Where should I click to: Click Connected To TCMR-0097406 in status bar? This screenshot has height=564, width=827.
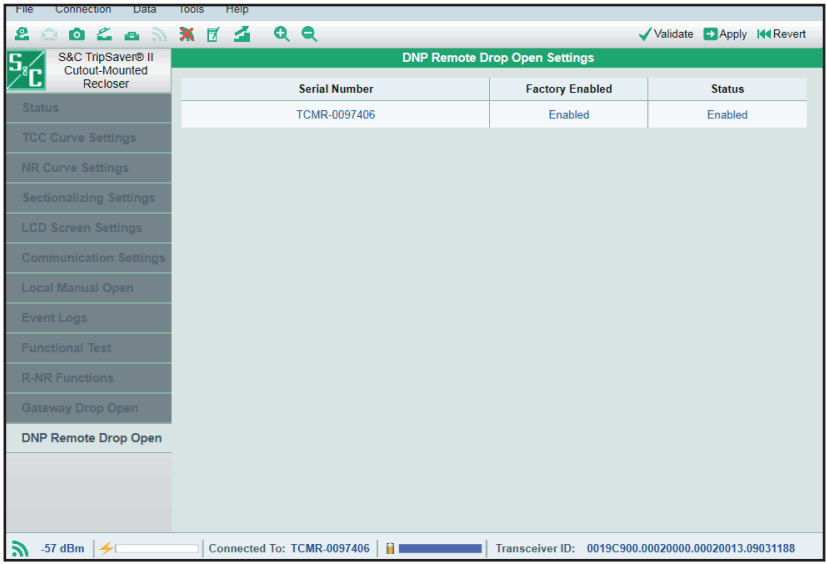click(x=289, y=549)
